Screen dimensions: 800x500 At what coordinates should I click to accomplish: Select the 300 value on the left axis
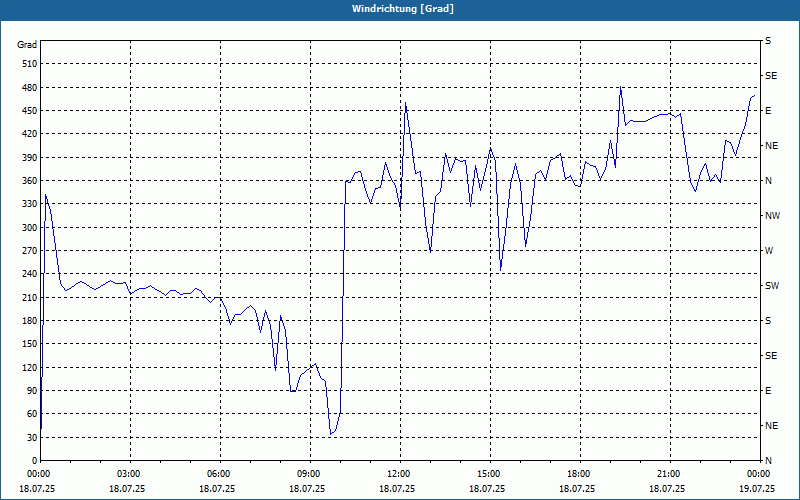coord(30,228)
